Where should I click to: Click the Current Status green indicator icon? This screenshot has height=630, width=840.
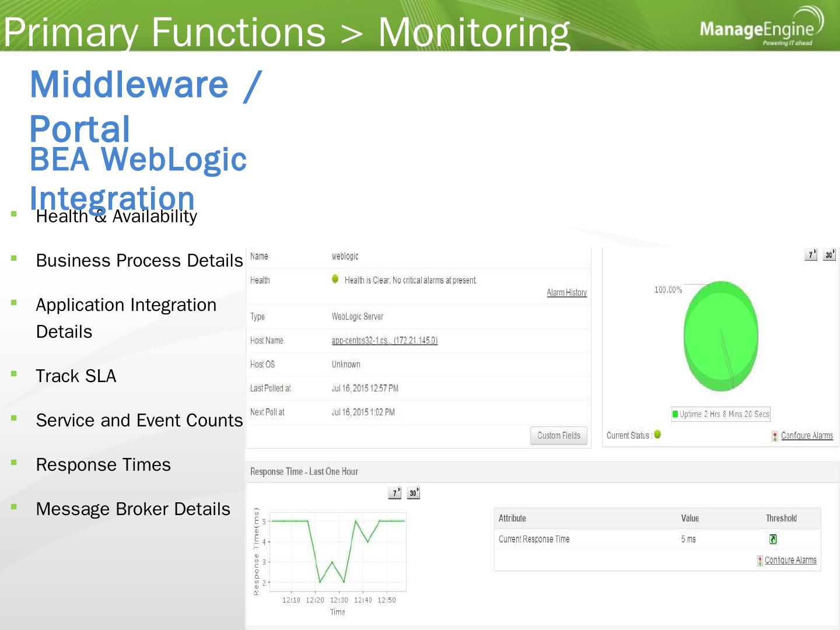click(x=657, y=434)
